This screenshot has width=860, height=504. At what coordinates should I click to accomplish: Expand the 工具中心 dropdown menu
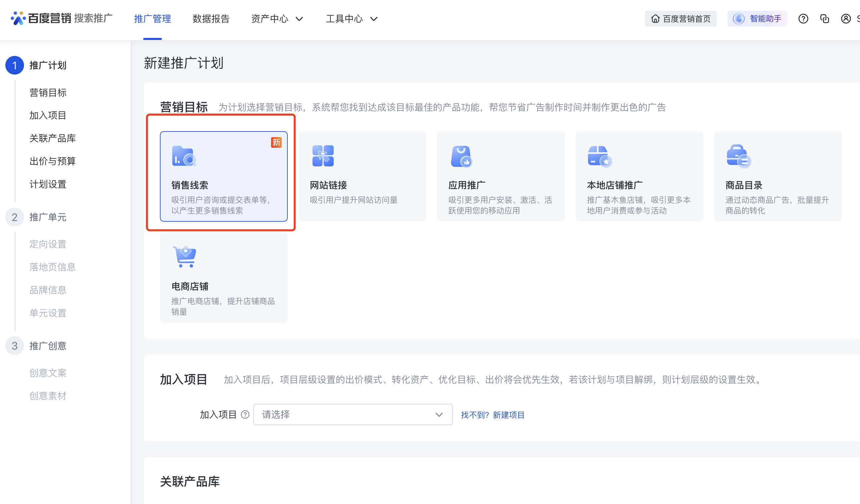pyautogui.click(x=351, y=19)
